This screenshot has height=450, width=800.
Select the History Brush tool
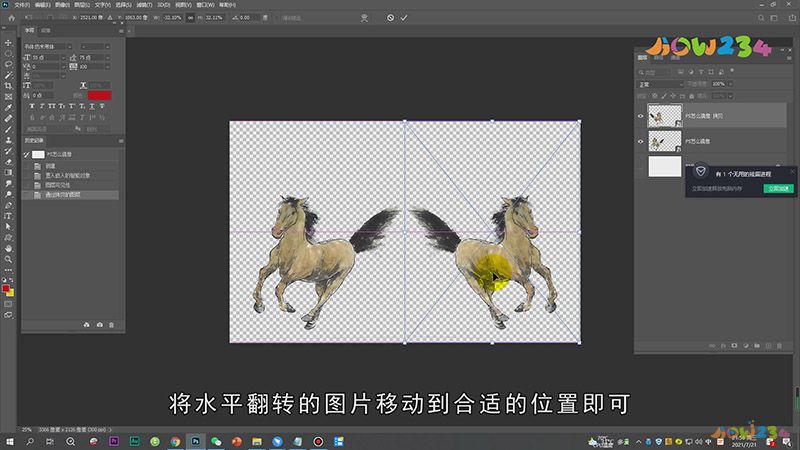(x=8, y=151)
